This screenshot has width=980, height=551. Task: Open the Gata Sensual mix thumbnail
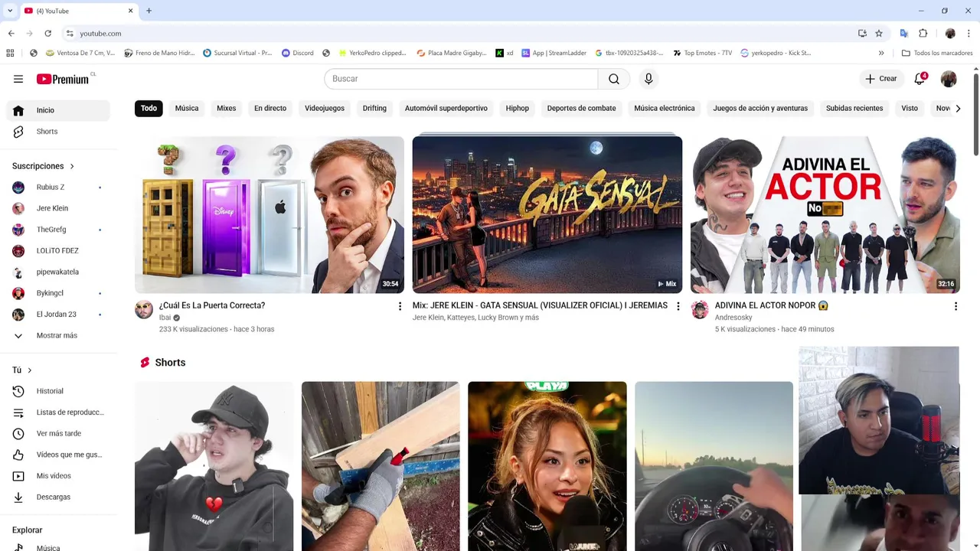(547, 215)
